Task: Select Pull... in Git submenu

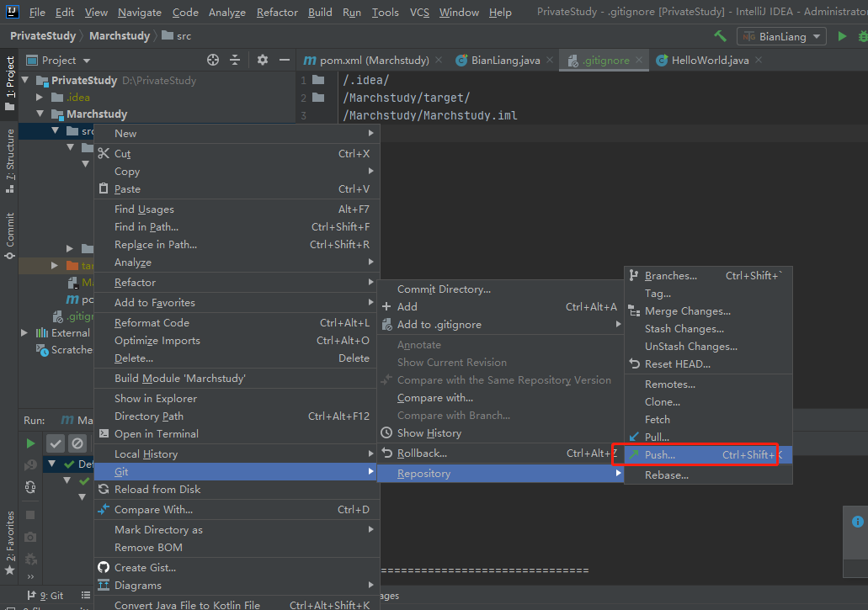Action: 708,437
